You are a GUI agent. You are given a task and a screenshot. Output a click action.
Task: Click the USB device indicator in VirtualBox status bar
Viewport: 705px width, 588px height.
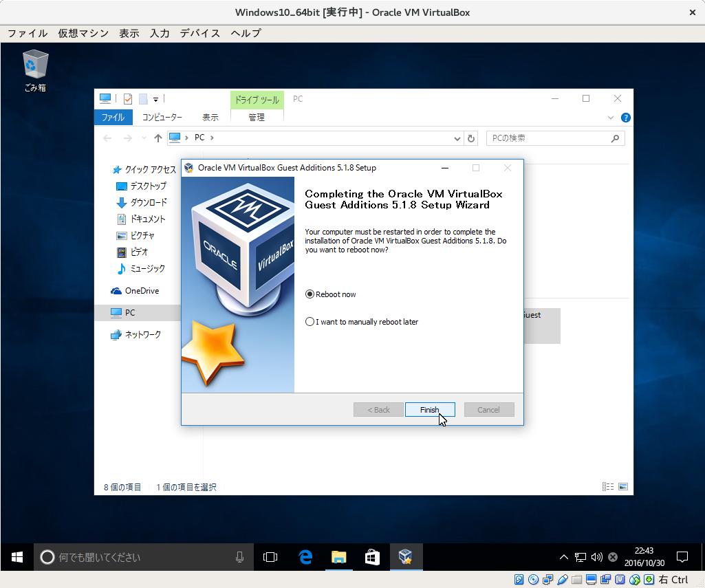(562, 580)
